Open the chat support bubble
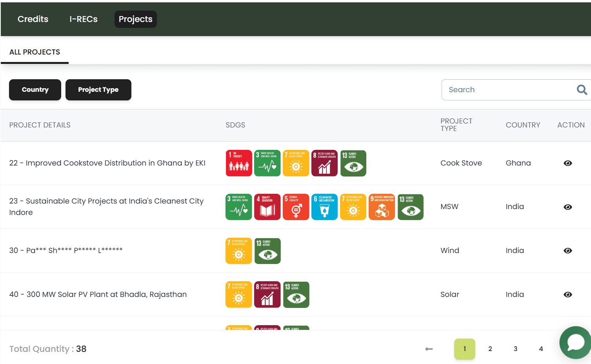Screen dimensions: 591x364 [x=576, y=342]
